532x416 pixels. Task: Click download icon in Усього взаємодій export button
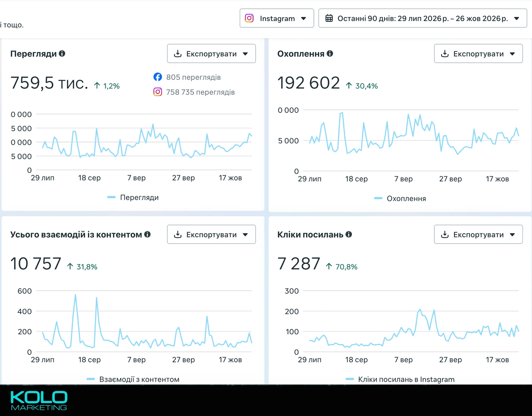coord(177,234)
